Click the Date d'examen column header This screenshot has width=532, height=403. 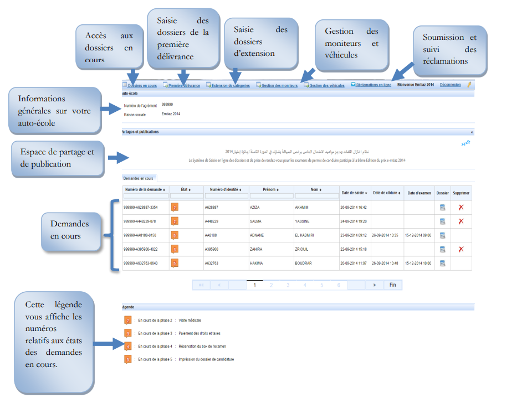click(x=419, y=193)
